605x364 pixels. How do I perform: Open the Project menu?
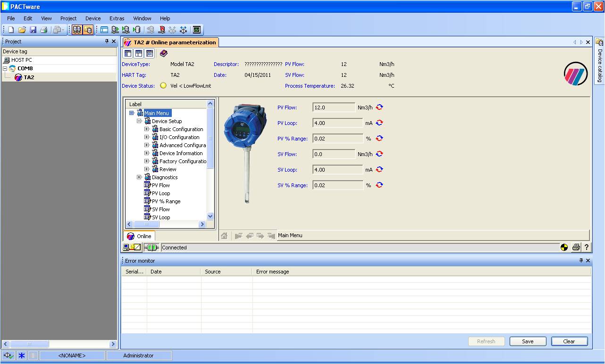tap(68, 18)
